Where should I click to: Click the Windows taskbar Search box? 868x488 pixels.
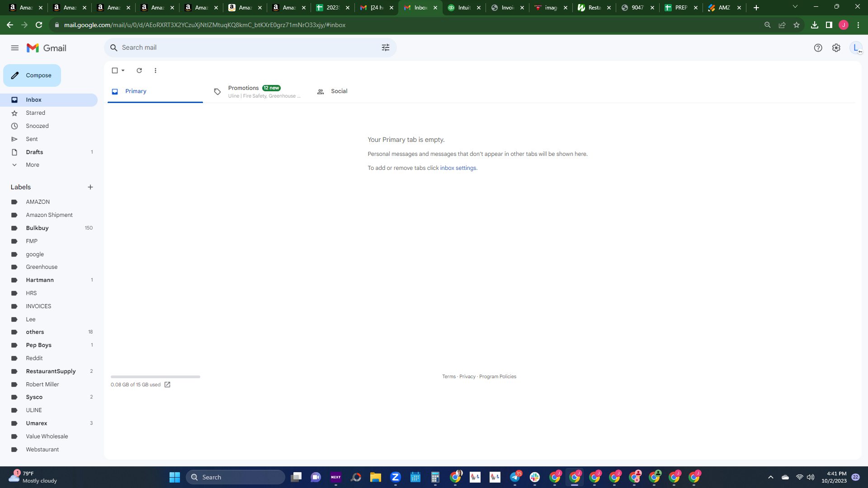click(236, 477)
